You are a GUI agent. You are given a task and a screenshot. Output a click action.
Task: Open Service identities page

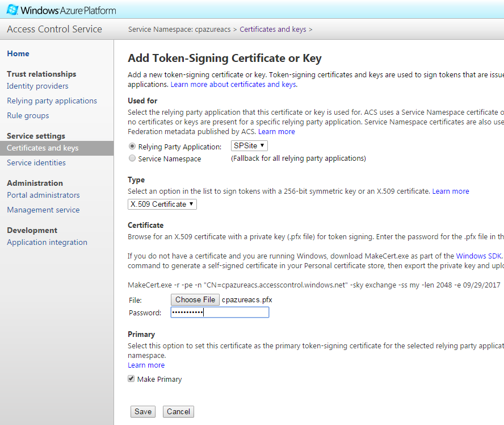tap(36, 163)
